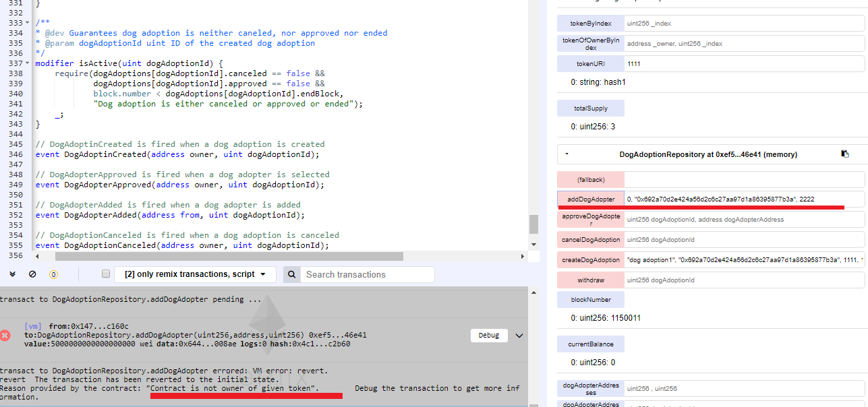Image resolution: width=868 pixels, height=407 pixels.
Task: Click the approveDogAdopter parameters input
Action: tap(745, 220)
